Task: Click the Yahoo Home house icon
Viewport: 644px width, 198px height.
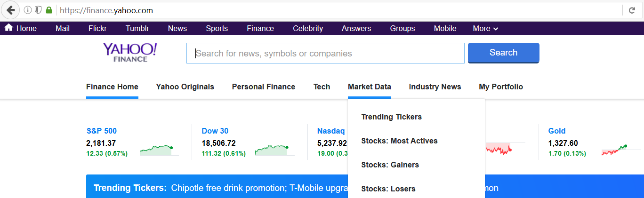Action: click(8, 28)
